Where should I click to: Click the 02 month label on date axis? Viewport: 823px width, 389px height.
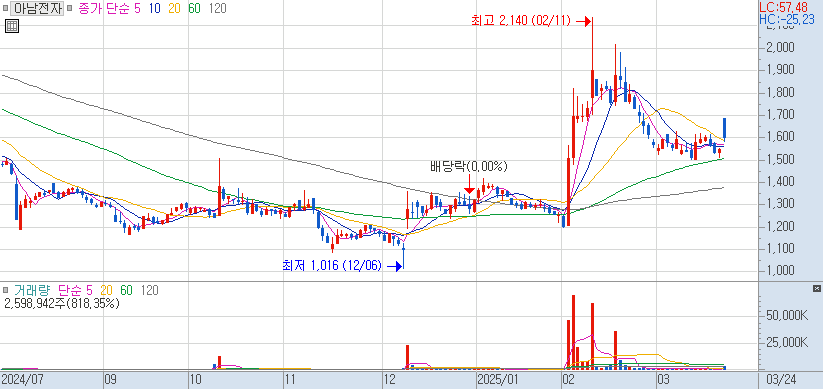coord(569,380)
